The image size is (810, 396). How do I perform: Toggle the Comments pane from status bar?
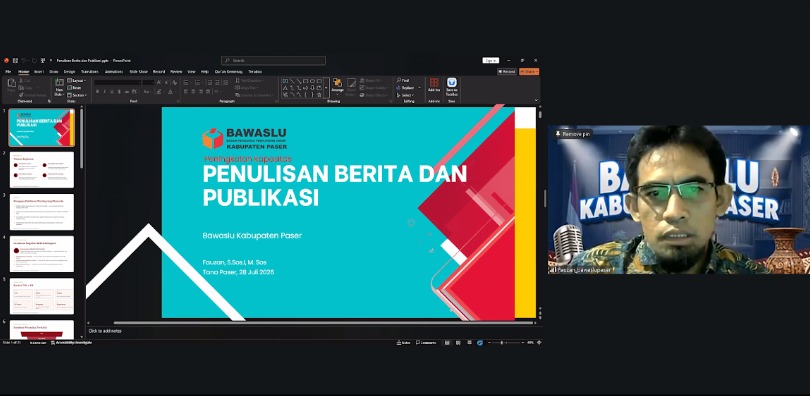pyautogui.click(x=426, y=342)
